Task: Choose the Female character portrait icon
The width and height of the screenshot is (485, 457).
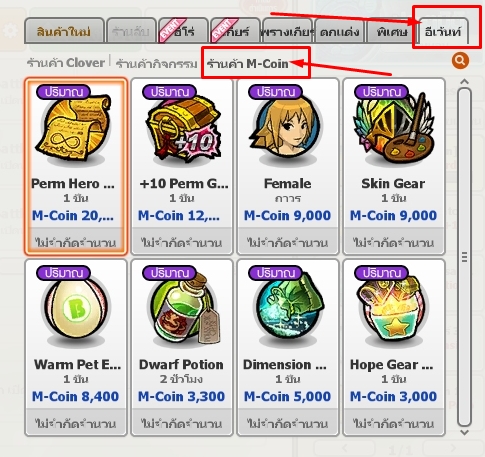Action: click(x=287, y=131)
